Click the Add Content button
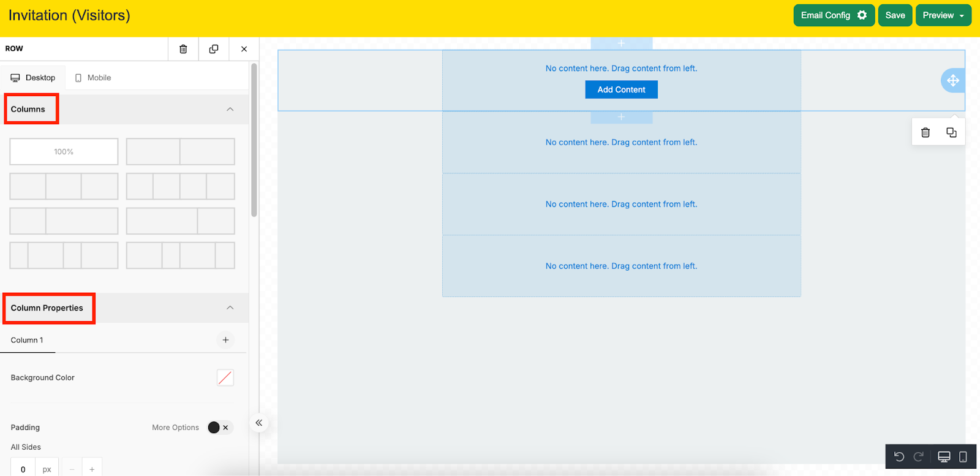Image resolution: width=980 pixels, height=476 pixels. 621,89
